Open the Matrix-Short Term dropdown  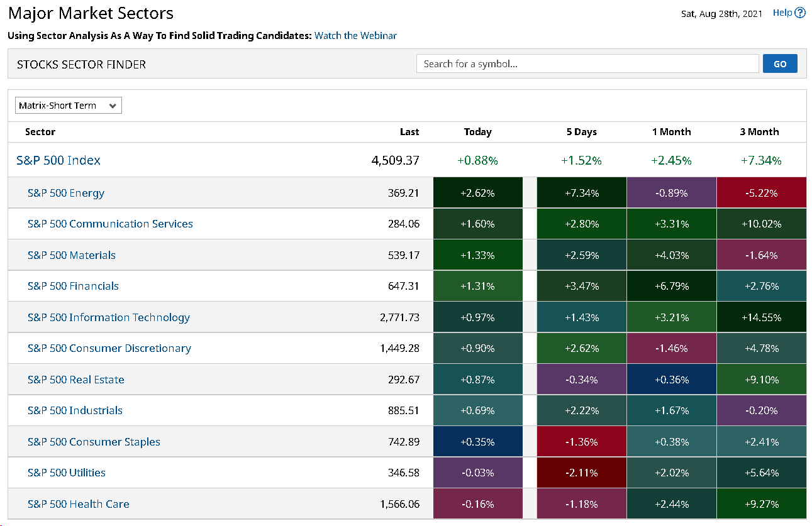point(69,106)
